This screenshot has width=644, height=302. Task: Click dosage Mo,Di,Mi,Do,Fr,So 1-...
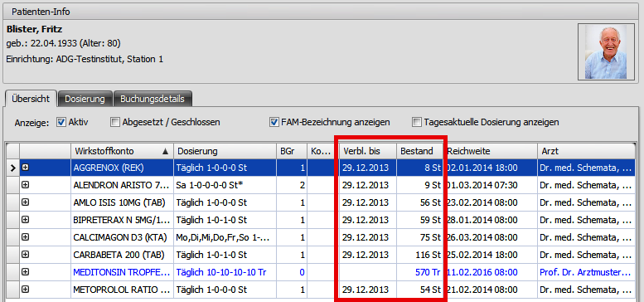[225, 237]
